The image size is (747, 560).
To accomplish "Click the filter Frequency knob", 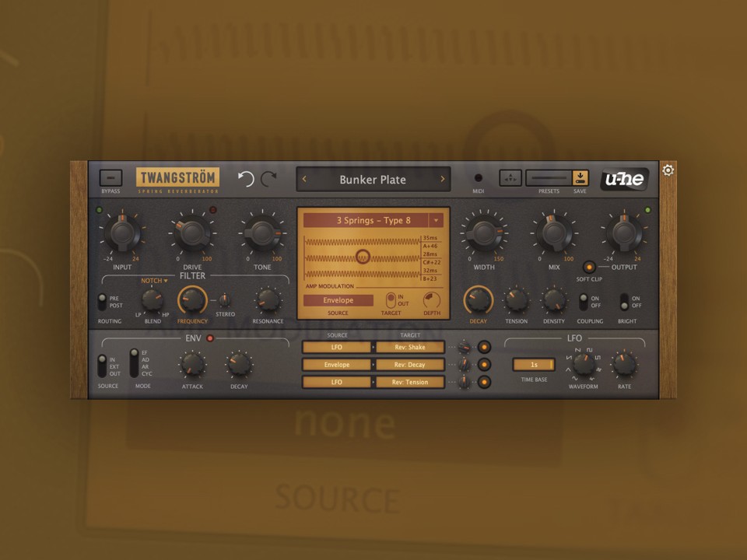I will [192, 300].
